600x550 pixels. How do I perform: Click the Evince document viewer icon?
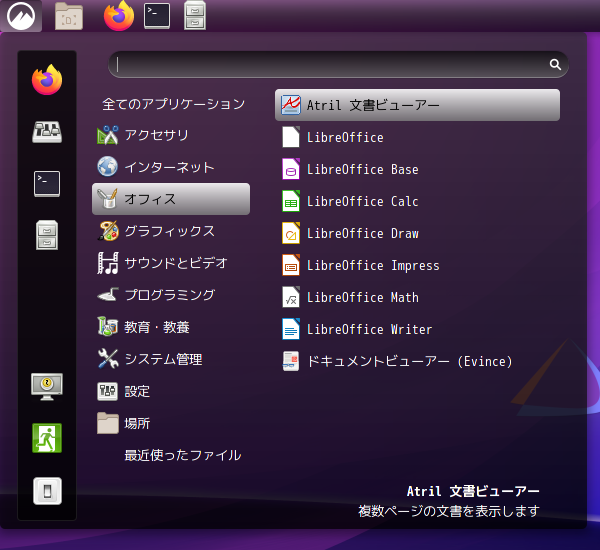(x=291, y=361)
